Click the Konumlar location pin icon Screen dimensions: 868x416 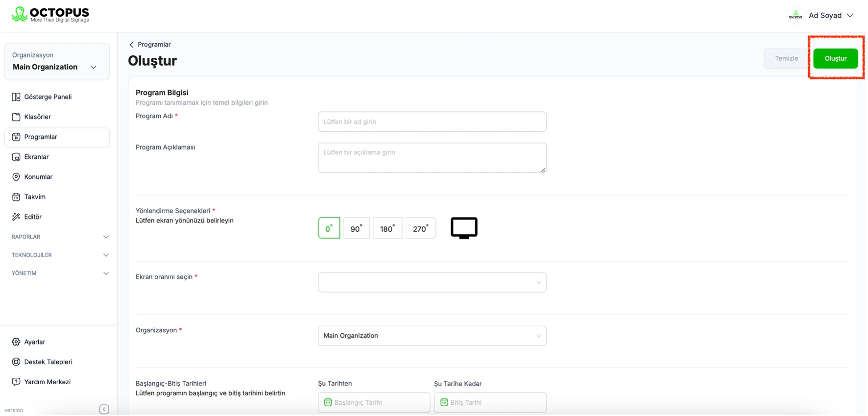click(16, 177)
